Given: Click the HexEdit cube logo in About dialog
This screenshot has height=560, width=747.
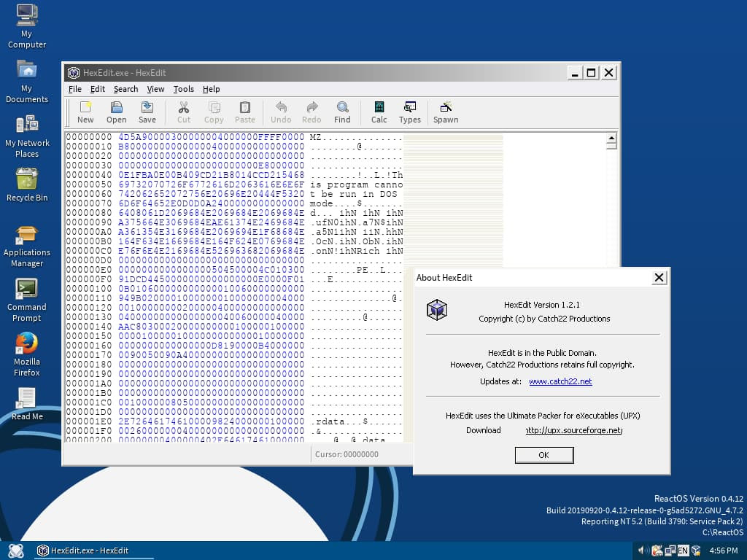Looking at the screenshot, I should tap(437, 310).
